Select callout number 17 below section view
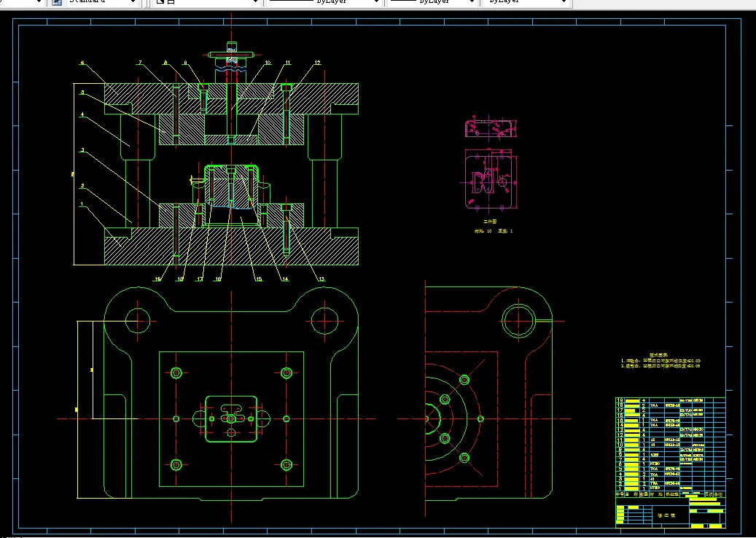This screenshot has width=756, height=538. (200, 279)
